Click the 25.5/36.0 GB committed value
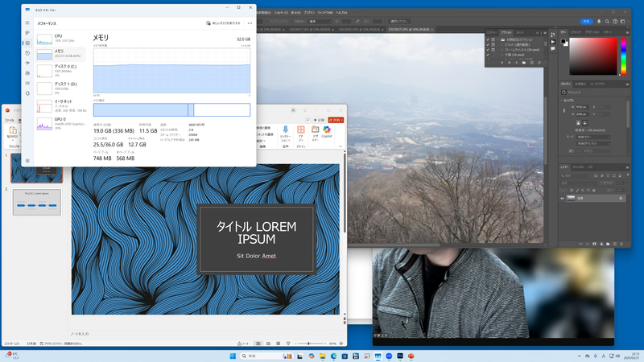This screenshot has height=362, width=644. click(x=108, y=145)
